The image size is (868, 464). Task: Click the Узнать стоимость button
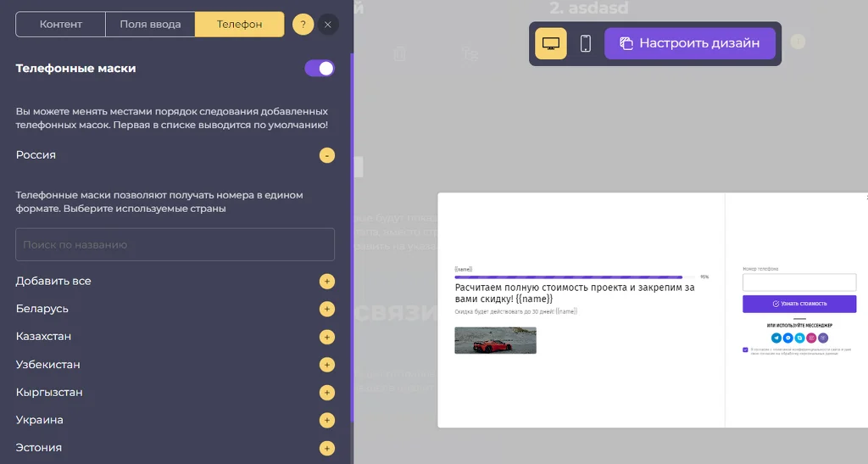pos(798,304)
